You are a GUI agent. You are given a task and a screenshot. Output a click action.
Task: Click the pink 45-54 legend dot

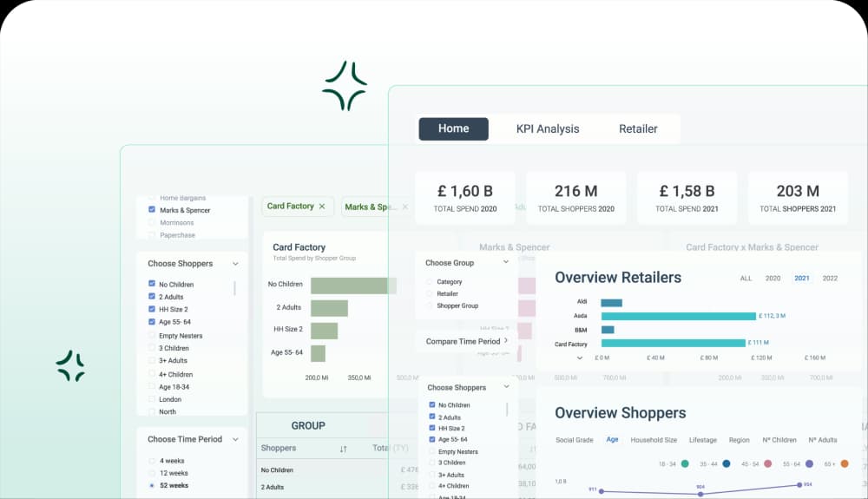(768, 463)
